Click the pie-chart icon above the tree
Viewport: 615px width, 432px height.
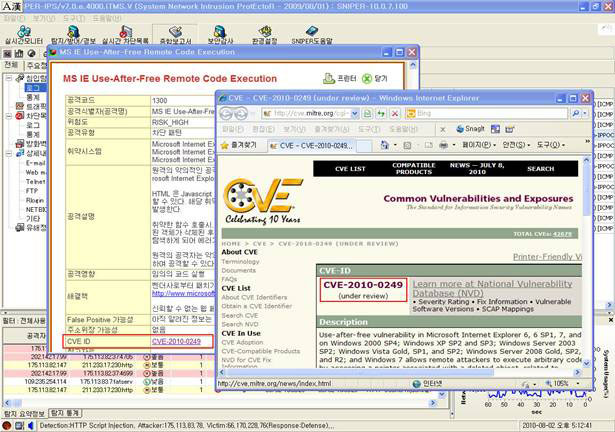(x=31, y=53)
